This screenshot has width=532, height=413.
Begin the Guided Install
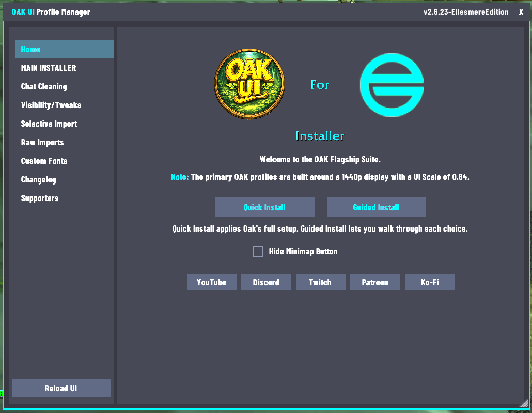[x=376, y=207]
